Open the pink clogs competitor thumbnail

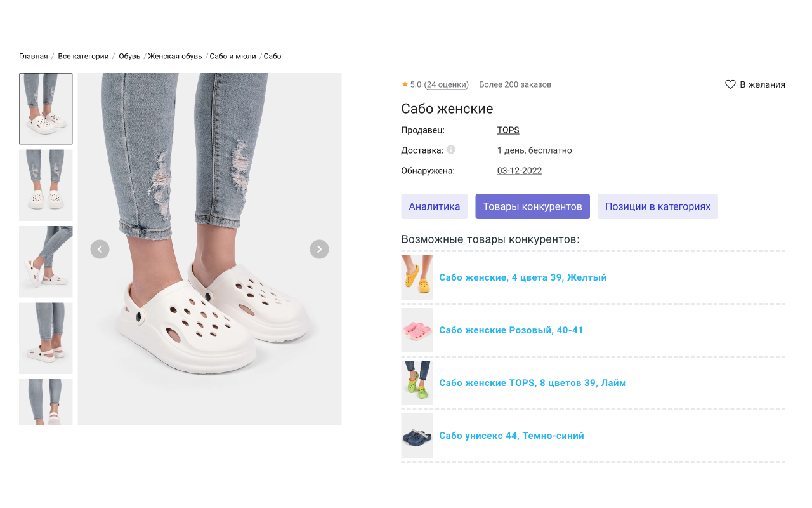[x=417, y=330]
